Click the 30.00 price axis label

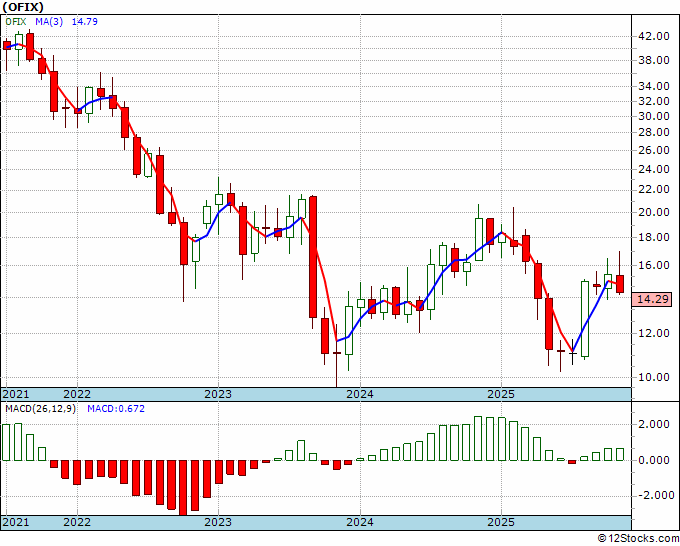654,116
